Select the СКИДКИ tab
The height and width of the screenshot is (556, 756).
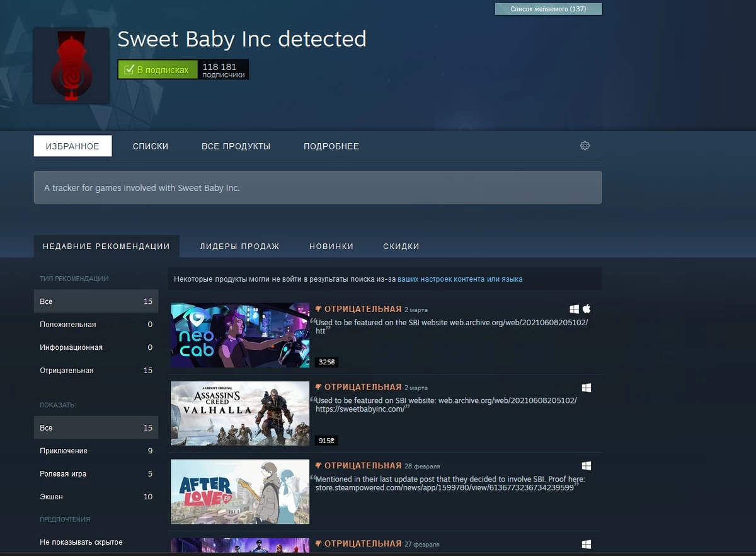click(x=401, y=246)
